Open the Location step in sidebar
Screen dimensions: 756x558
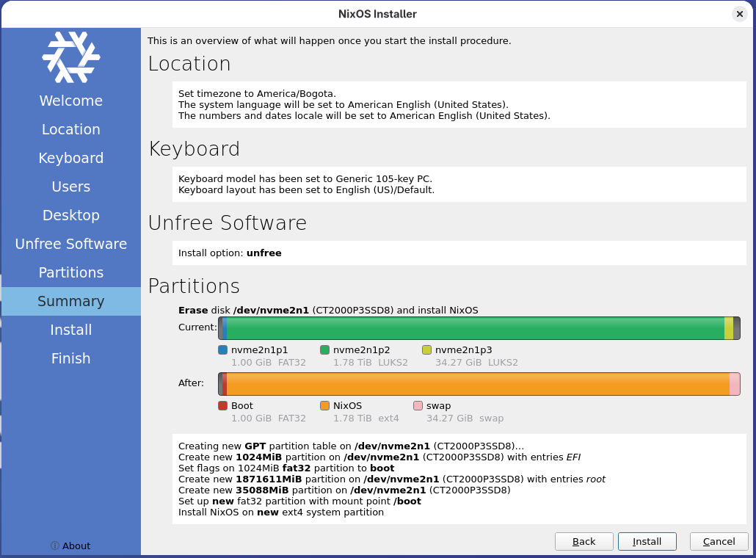click(x=71, y=129)
